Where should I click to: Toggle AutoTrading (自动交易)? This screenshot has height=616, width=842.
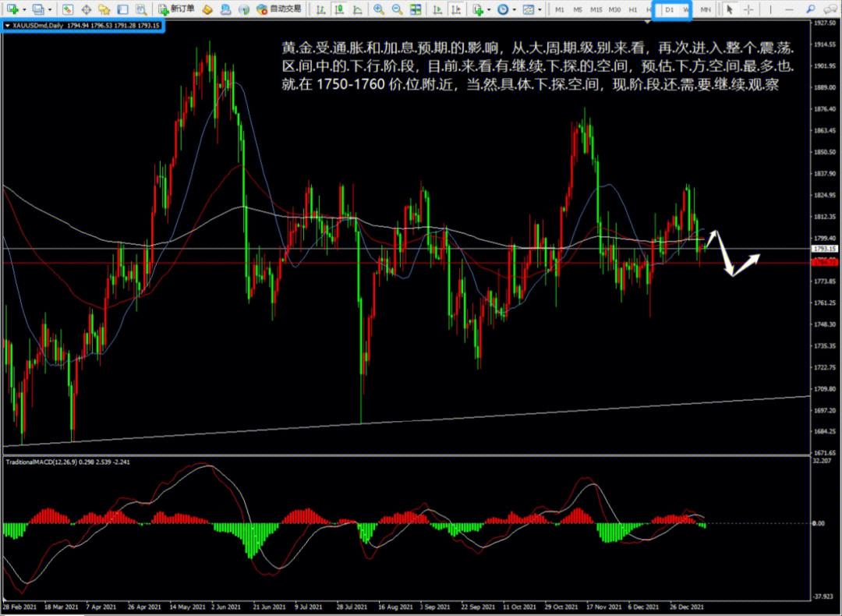click(x=279, y=9)
